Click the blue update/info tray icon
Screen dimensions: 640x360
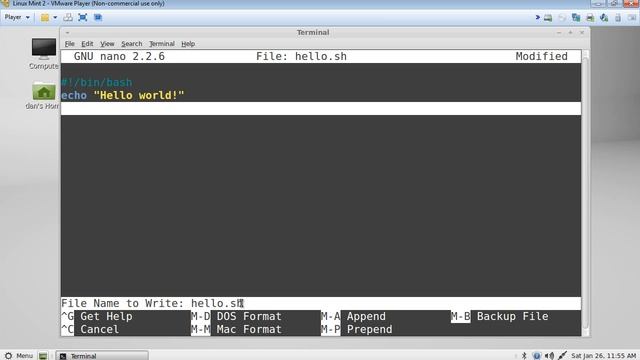[537, 356]
